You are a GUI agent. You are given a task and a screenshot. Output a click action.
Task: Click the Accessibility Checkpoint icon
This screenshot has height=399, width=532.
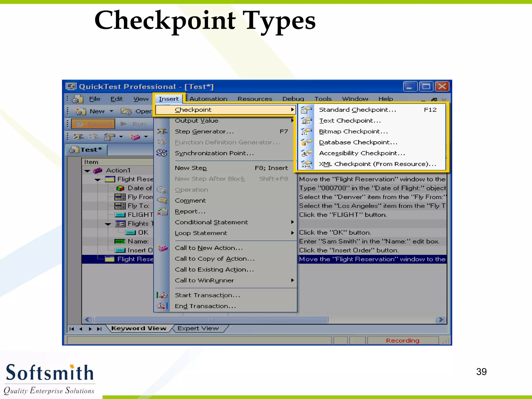(306, 153)
